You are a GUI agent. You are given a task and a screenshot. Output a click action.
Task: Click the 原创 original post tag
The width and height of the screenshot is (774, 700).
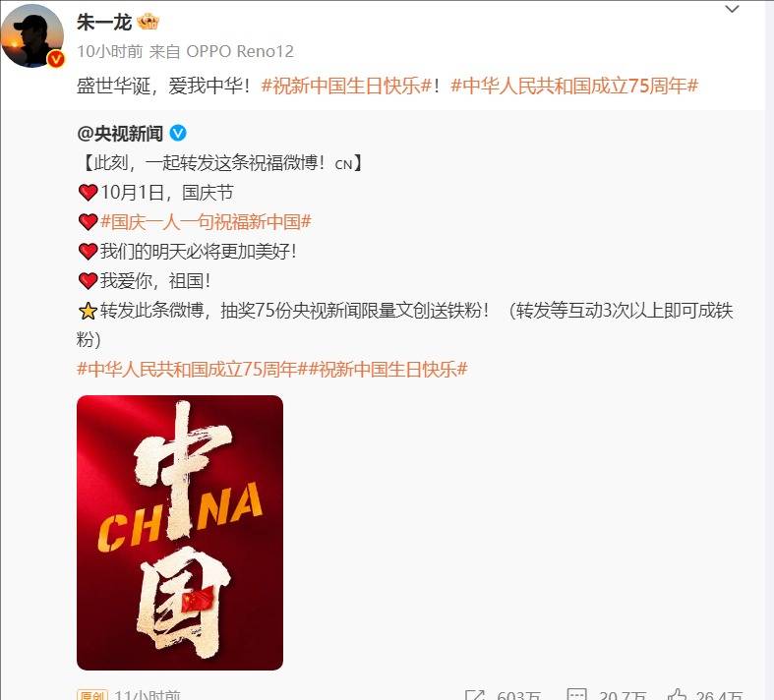92,695
